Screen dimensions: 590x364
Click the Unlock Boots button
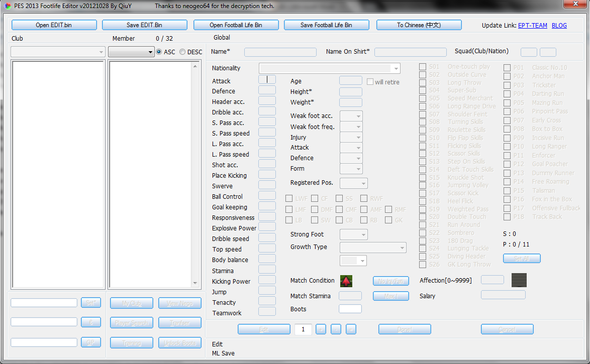coord(180,343)
